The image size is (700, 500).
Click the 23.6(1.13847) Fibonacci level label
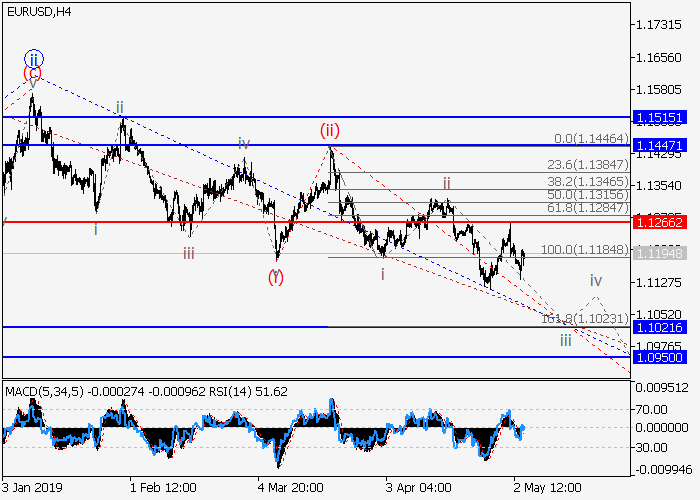click(584, 163)
